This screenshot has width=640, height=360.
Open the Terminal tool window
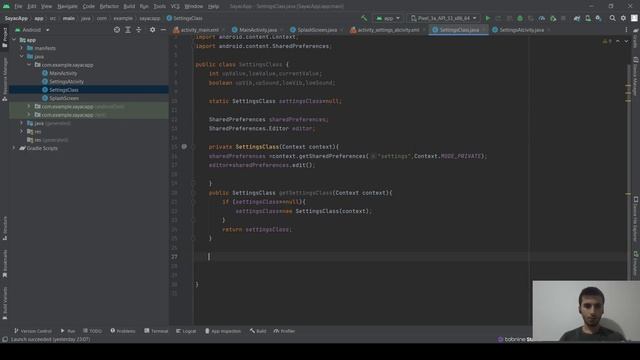click(156, 331)
